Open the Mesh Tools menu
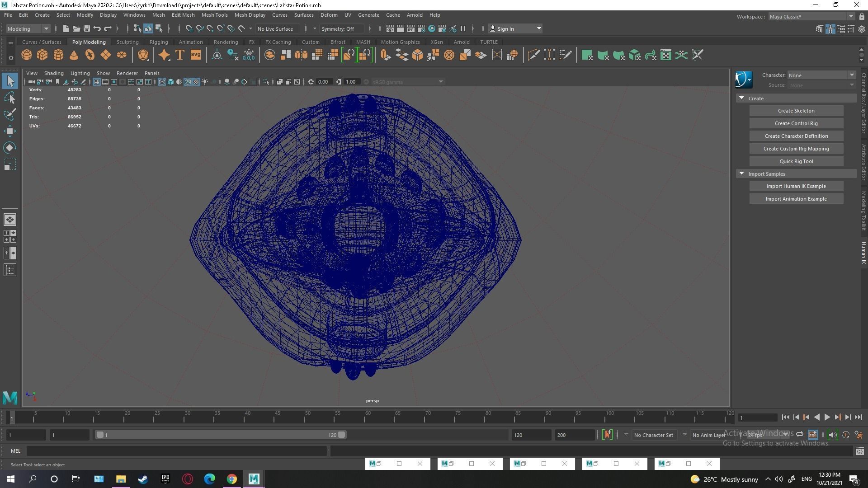This screenshot has width=868, height=488. point(214,15)
